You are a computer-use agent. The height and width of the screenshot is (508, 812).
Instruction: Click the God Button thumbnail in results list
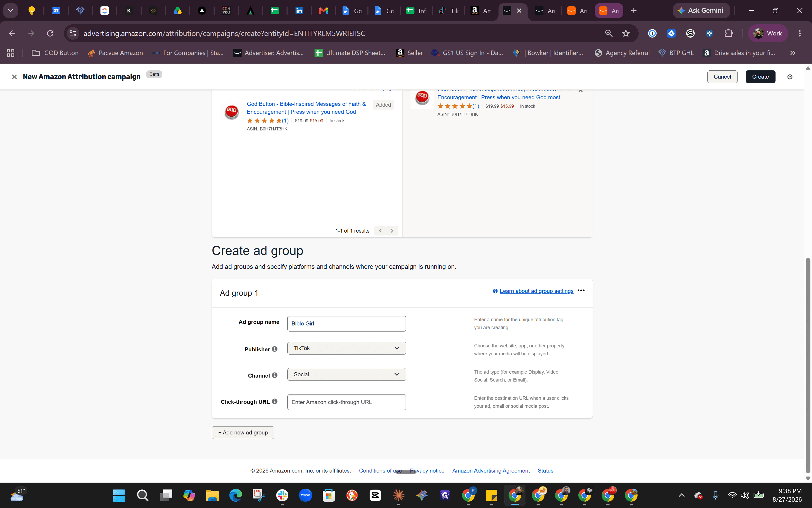(x=232, y=112)
